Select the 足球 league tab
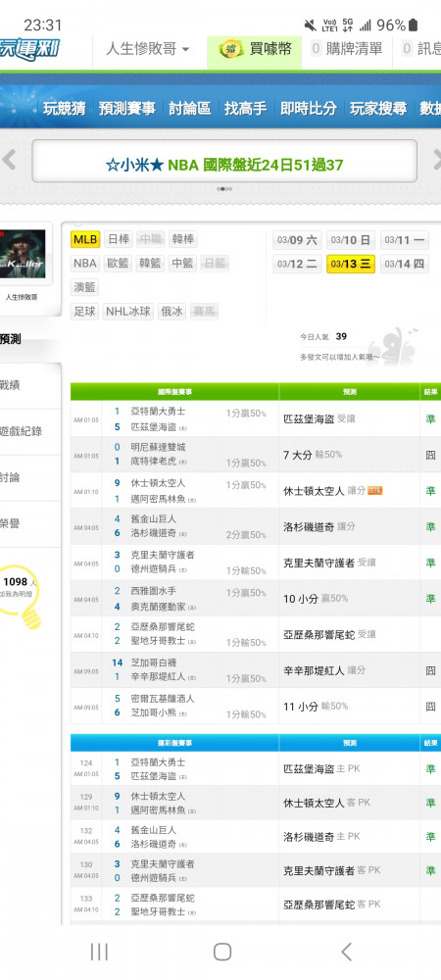The width and height of the screenshot is (441, 980). [x=85, y=312]
